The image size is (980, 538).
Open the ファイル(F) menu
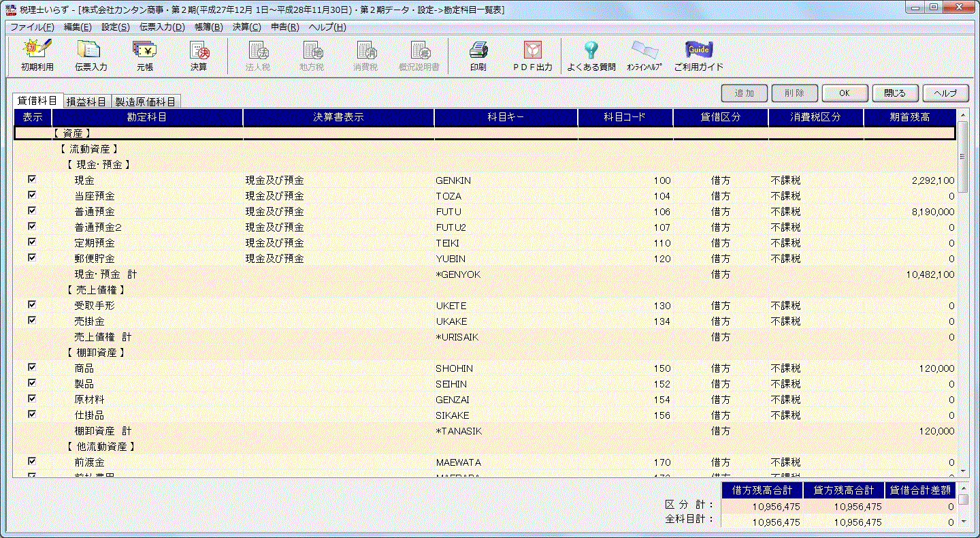(x=31, y=27)
